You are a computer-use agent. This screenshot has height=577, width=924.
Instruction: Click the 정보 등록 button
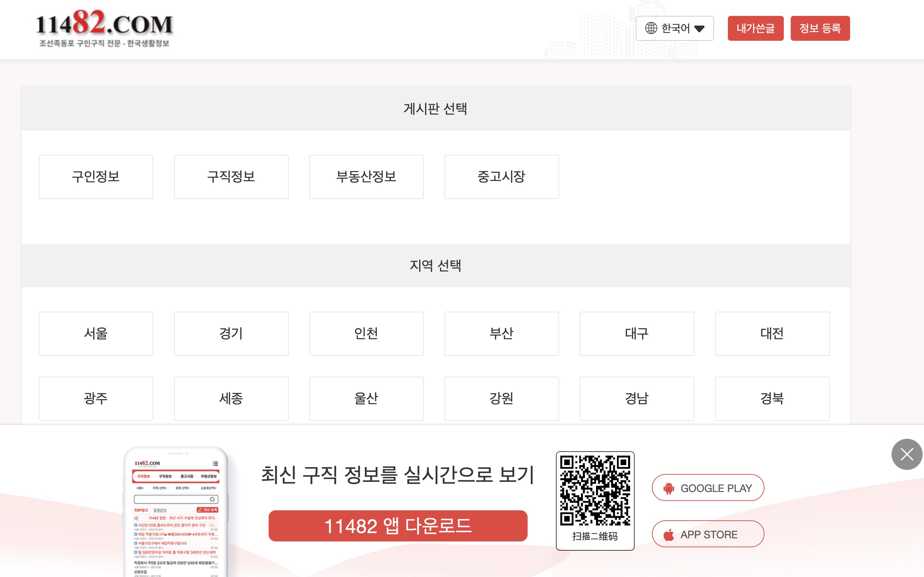click(x=820, y=28)
